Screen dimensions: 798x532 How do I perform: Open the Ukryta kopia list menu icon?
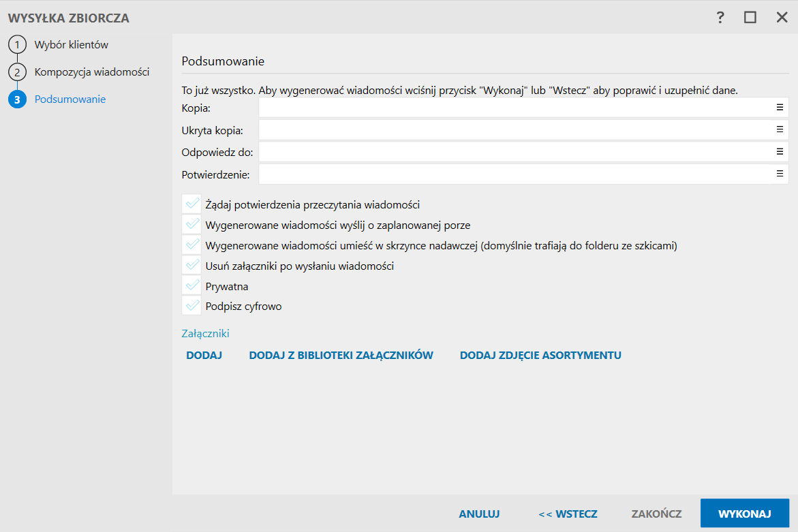780,129
